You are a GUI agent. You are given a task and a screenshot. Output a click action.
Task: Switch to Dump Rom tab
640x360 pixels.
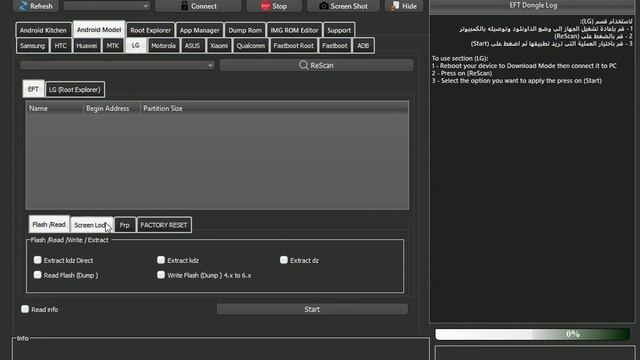point(245,30)
